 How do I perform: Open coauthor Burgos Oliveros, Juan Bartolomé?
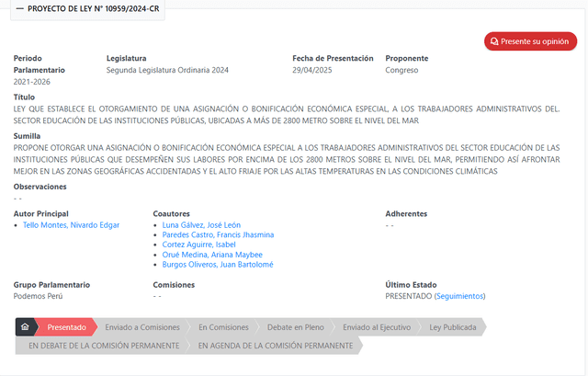point(217,265)
